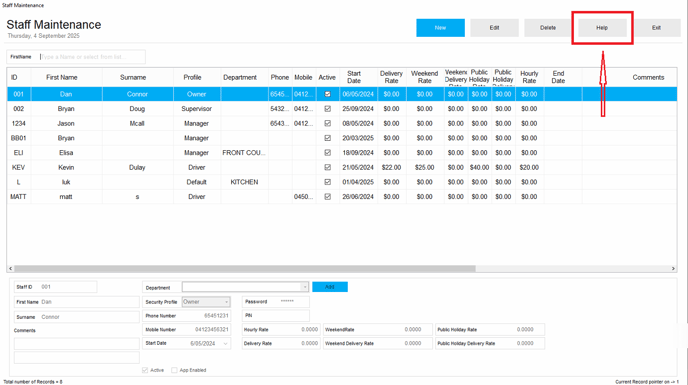Toggle Active checkbox for Elisa row
This screenshot has width=688, height=385.
(327, 153)
